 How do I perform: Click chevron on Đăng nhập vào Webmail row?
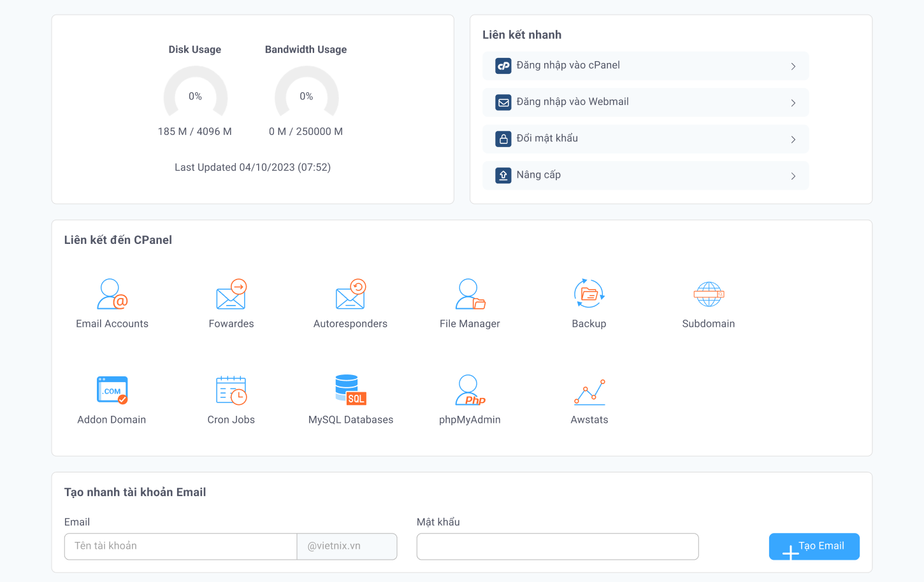(x=793, y=103)
